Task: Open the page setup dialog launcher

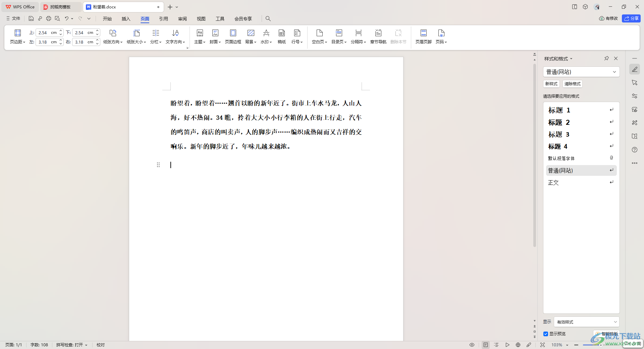Action: [187, 48]
